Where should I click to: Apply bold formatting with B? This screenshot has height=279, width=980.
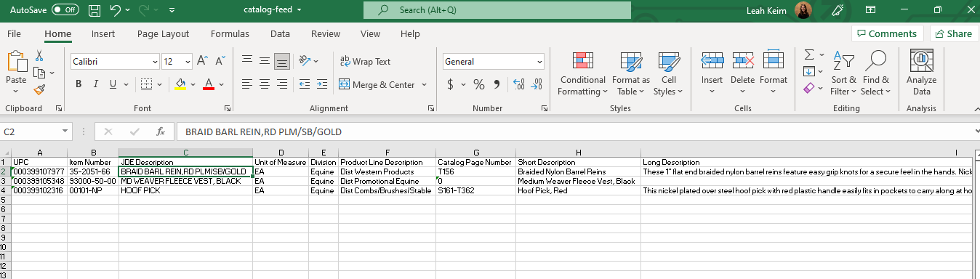pos(79,84)
